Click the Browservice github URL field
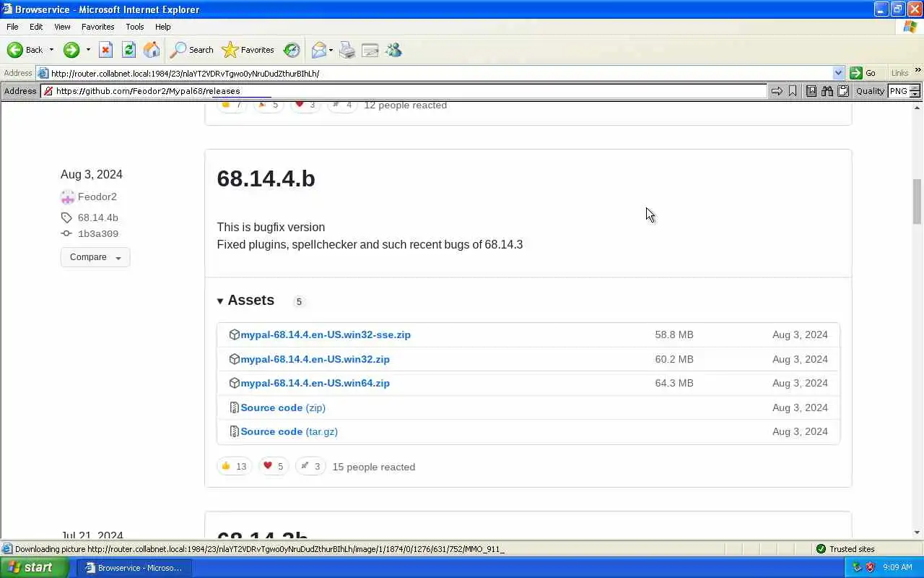 [x=404, y=91]
